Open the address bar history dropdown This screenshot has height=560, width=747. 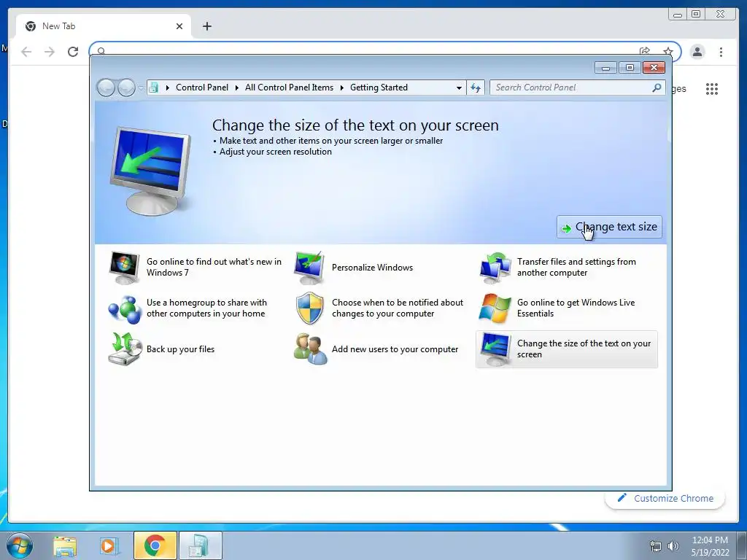point(459,87)
